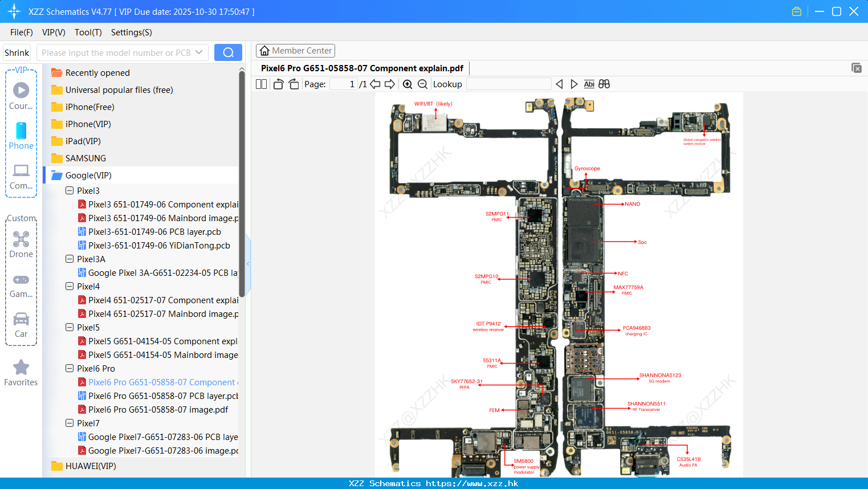
Task: Click the Shrink button
Action: [x=17, y=52]
